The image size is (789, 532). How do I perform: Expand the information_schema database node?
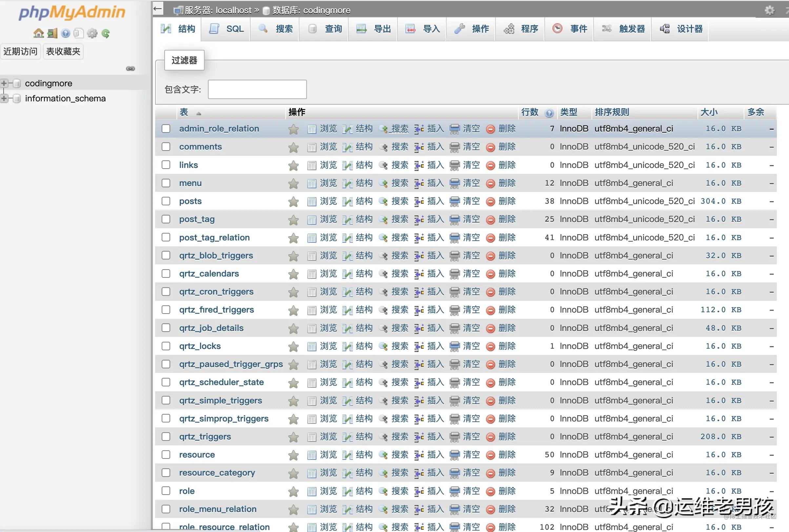tap(4, 98)
